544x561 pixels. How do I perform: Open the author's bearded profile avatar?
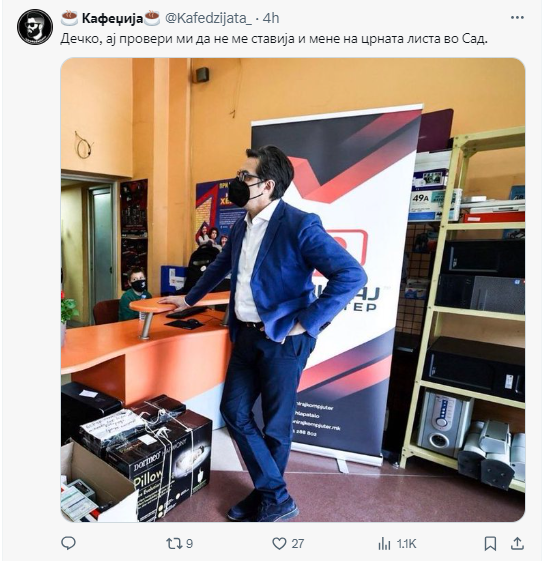pos(35,27)
